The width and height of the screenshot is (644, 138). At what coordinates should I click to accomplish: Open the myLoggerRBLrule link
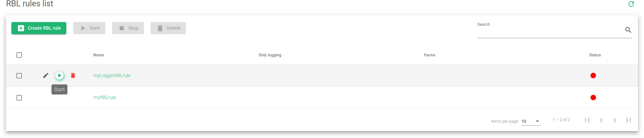coord(112,75)
